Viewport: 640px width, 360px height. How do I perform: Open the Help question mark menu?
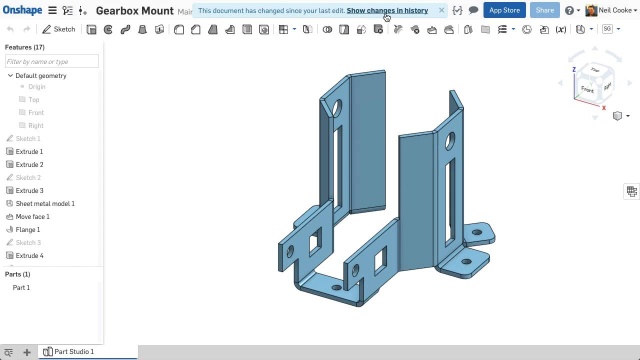[x=572, y=11]
